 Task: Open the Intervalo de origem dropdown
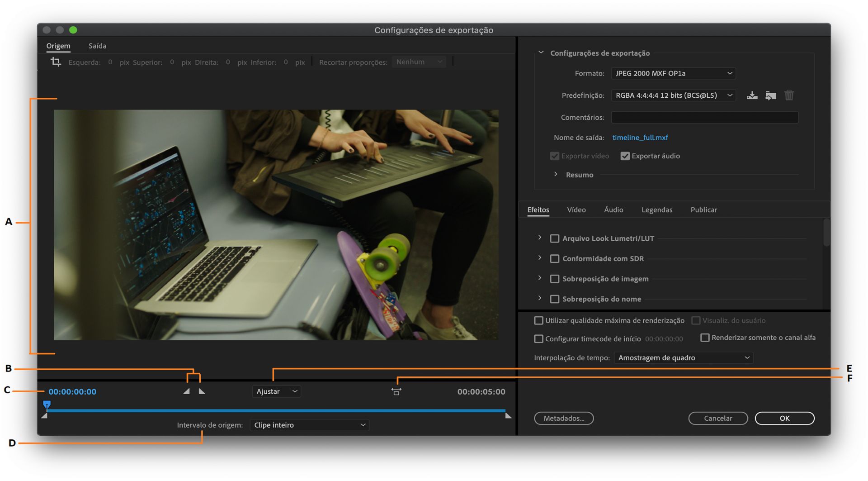(x=309, y=425)
